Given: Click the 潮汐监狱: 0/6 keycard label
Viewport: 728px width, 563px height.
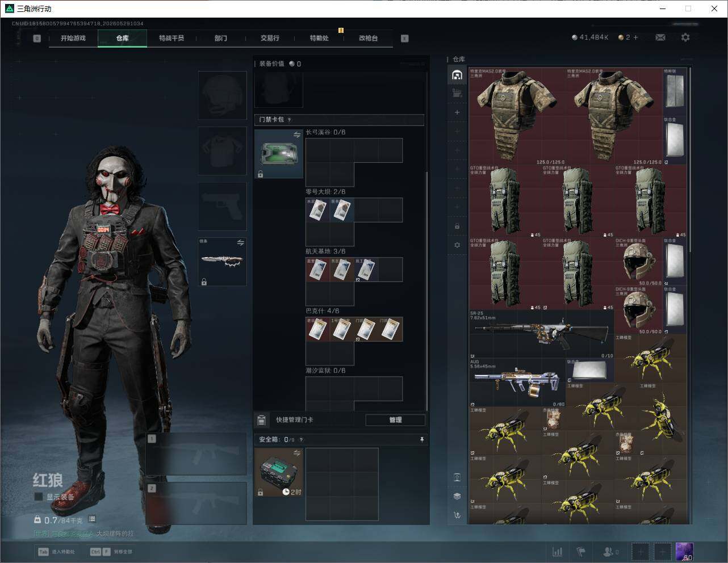Looking at the screenshot, I should [x=325, y=371].
